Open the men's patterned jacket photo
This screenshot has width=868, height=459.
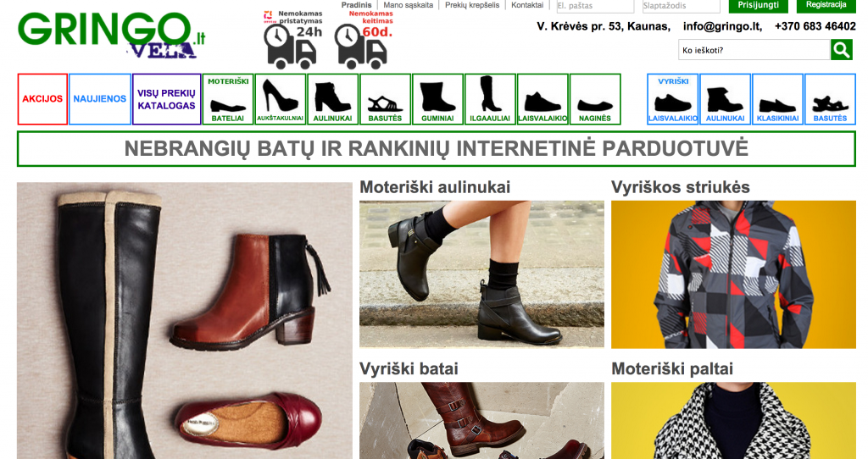(733, 274)
